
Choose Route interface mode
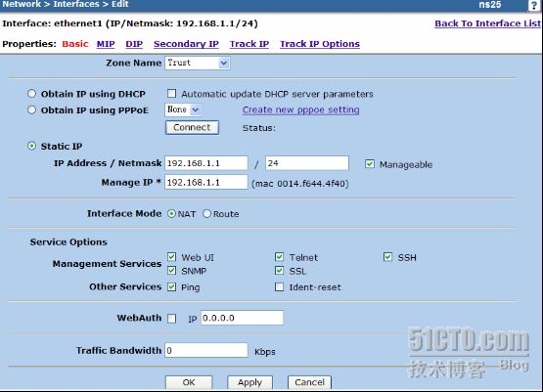(x=206, y=213)
